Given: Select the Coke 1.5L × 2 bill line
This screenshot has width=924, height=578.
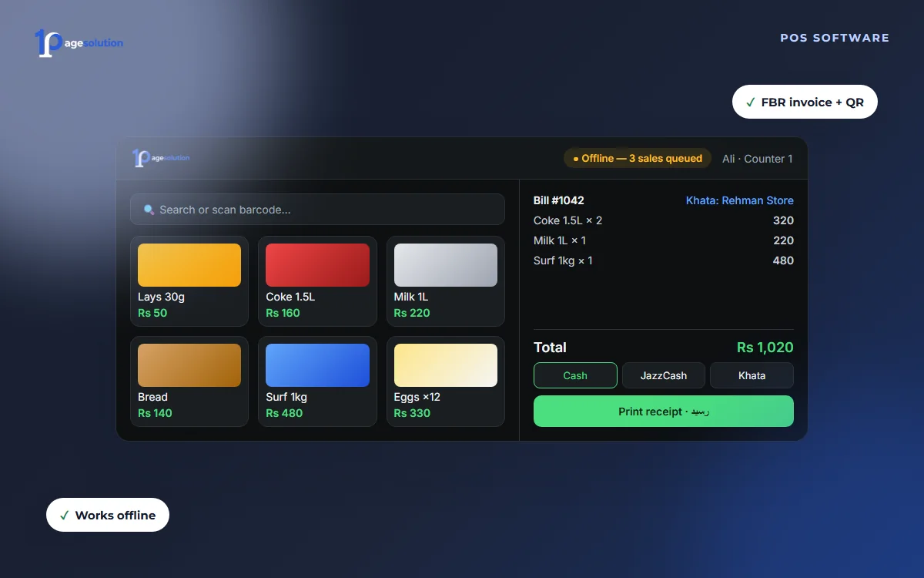Looking at the screenshot, I should tap(664, 220).
